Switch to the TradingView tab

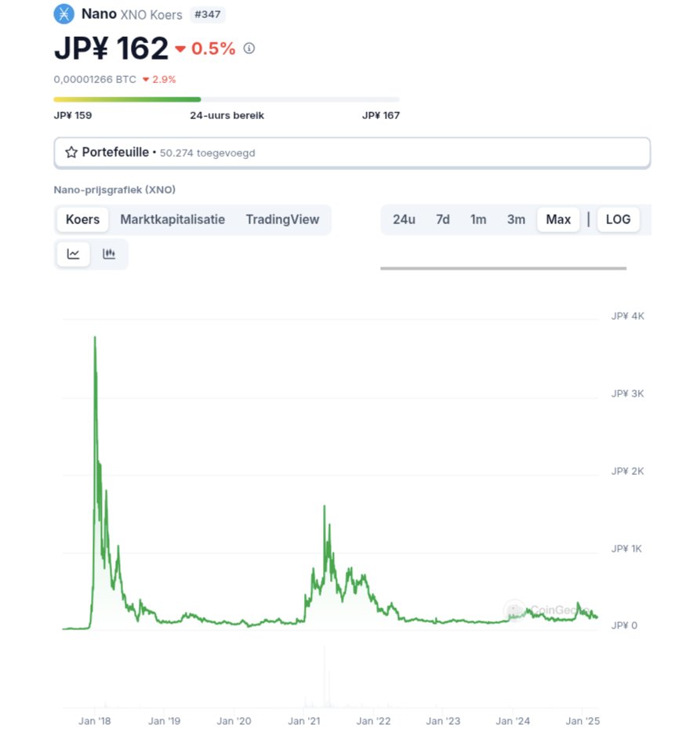[282, 219]
